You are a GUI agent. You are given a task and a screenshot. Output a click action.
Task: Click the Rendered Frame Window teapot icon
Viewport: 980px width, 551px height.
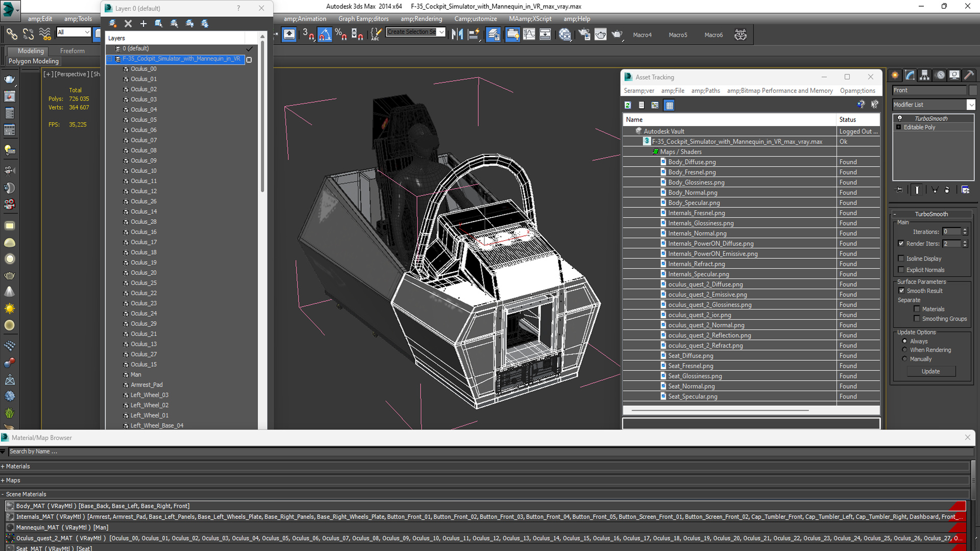point(600,35)
